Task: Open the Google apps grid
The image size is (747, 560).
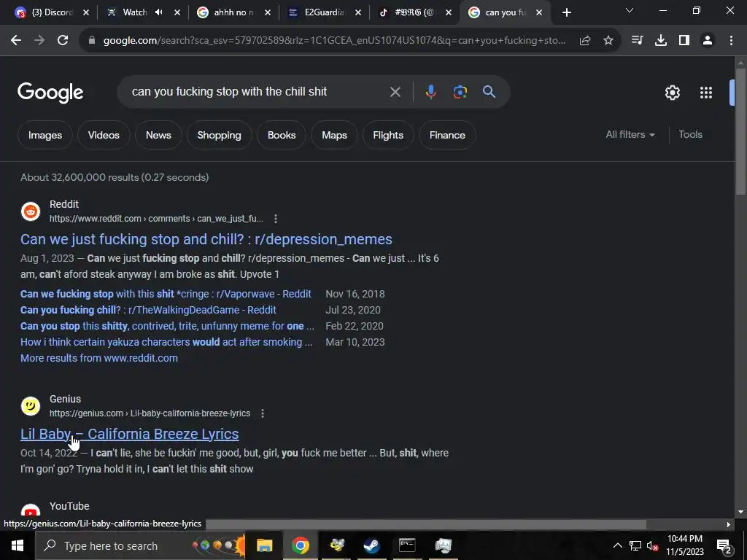Action: (x=706, y=93)
